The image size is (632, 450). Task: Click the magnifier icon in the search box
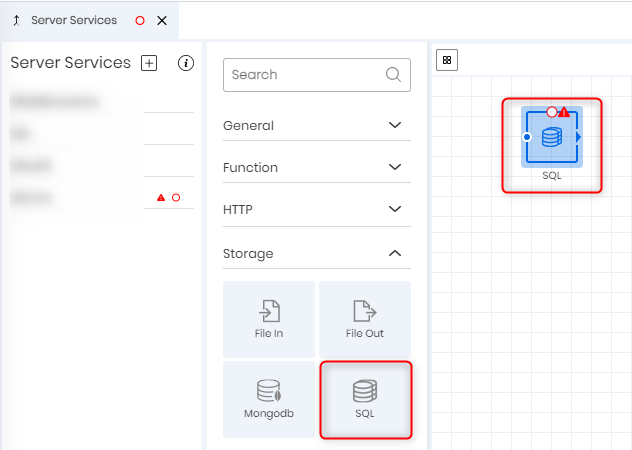pos(393,75)
